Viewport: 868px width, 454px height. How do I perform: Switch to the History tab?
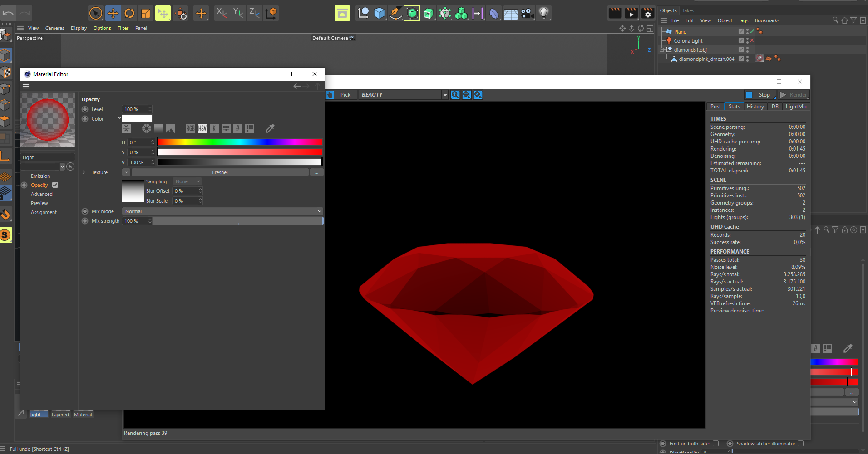[x=755, y=107]
